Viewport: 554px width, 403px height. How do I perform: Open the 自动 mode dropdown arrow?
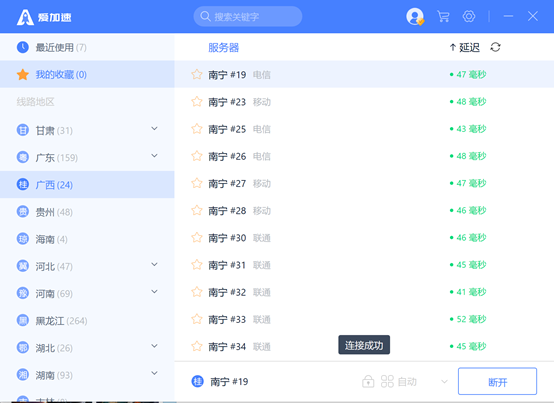point(444,381)
